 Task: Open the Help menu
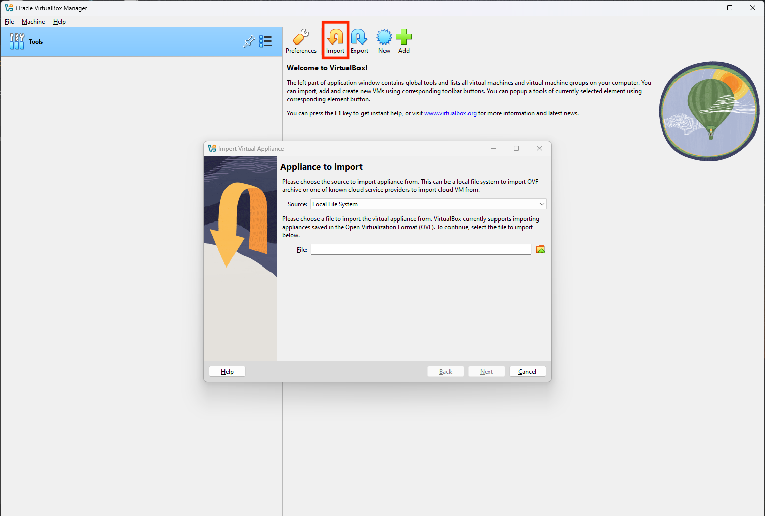59,21
